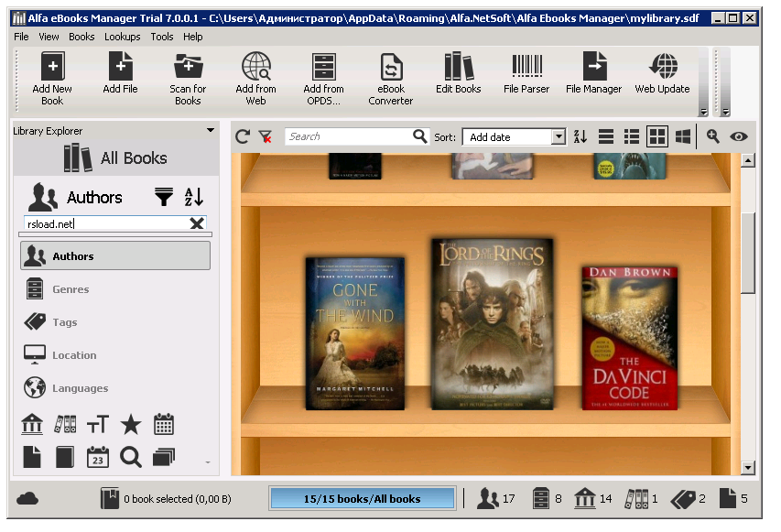Select the Publishers library icon
Screen dimensions: 781x532
[32, 424]
